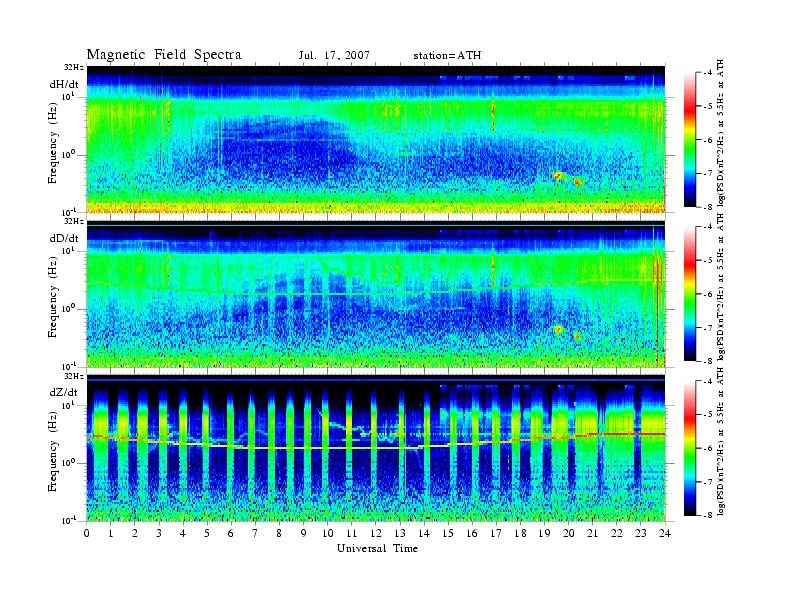
Task: Click the "32Hz" label above dD/dt panel
Action: point(73,221)
